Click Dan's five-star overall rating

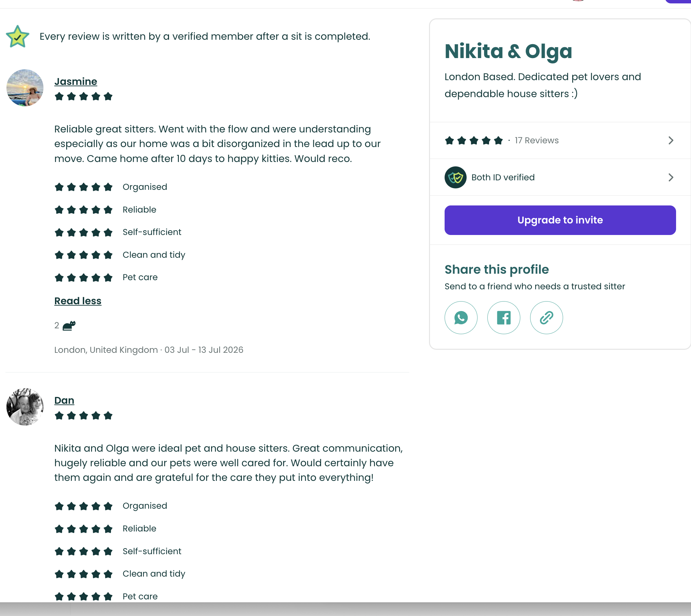[x=83, y=416]
